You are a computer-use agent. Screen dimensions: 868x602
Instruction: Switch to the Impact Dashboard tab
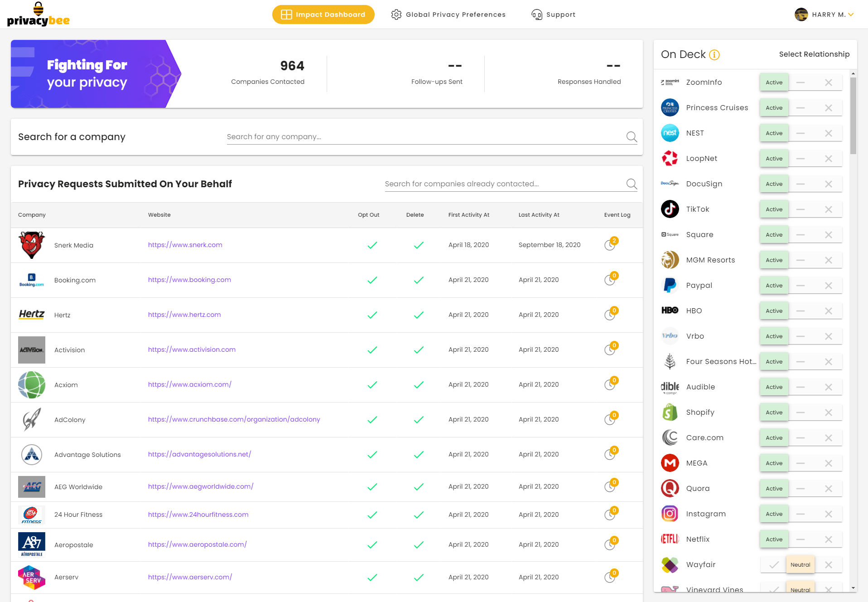pyautogui.click(x=323, y=14)
